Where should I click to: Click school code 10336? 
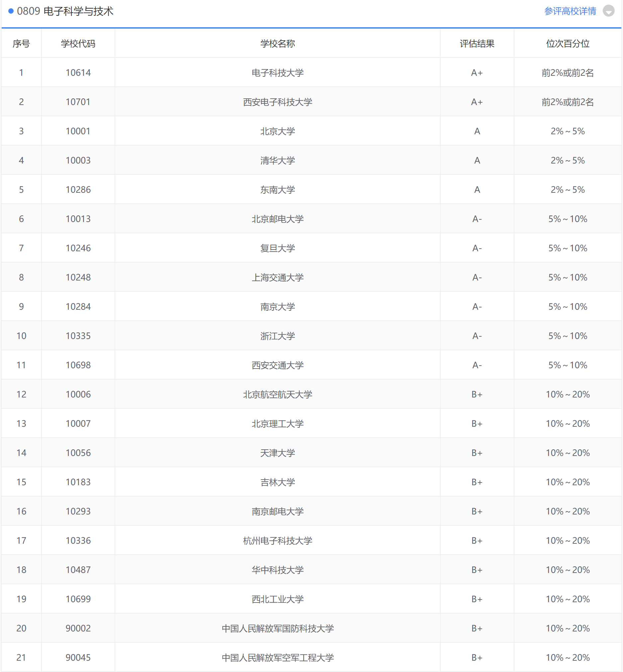coord(78,540)
